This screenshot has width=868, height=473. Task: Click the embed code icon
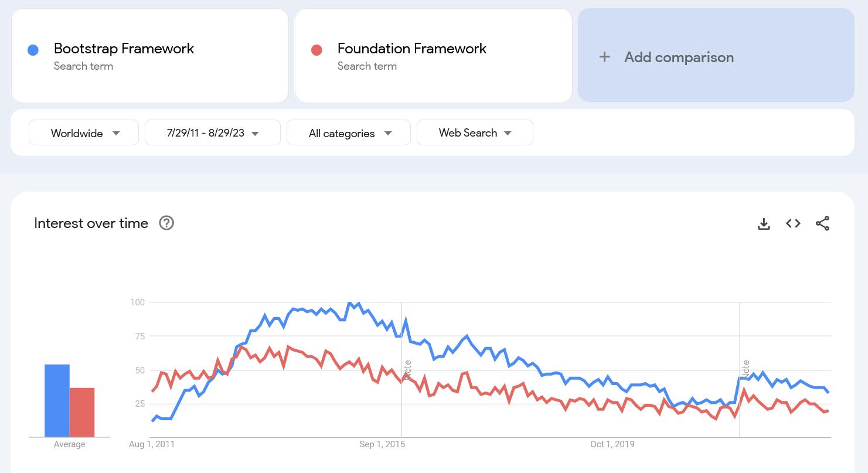(x=793, y=223)
